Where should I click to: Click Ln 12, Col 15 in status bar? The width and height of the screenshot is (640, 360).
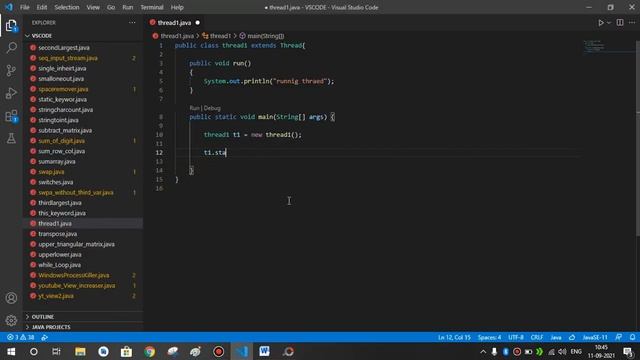coord(454,338)
